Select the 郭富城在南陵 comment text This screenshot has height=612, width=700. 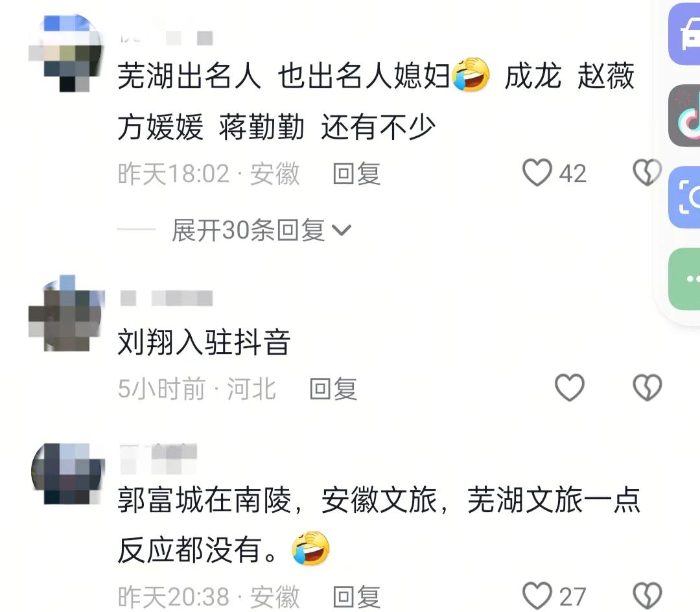(379, 525)
